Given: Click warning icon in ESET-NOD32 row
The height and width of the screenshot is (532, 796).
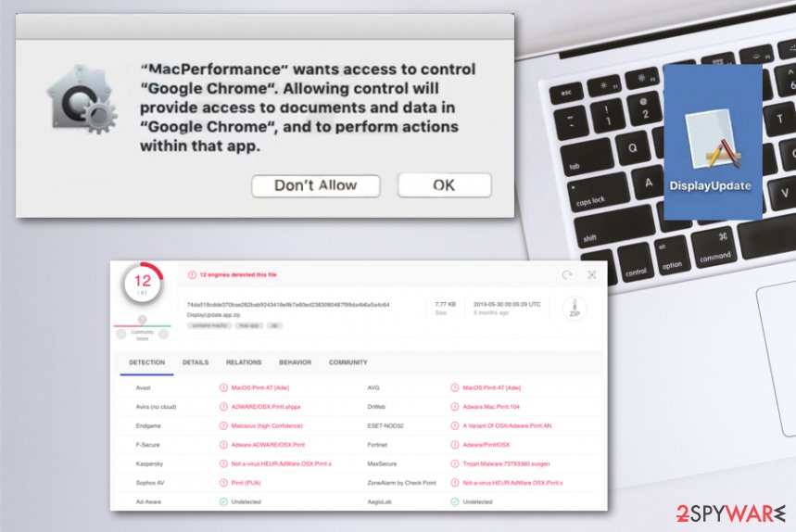Looking at the screenshot, I should 455,425.
